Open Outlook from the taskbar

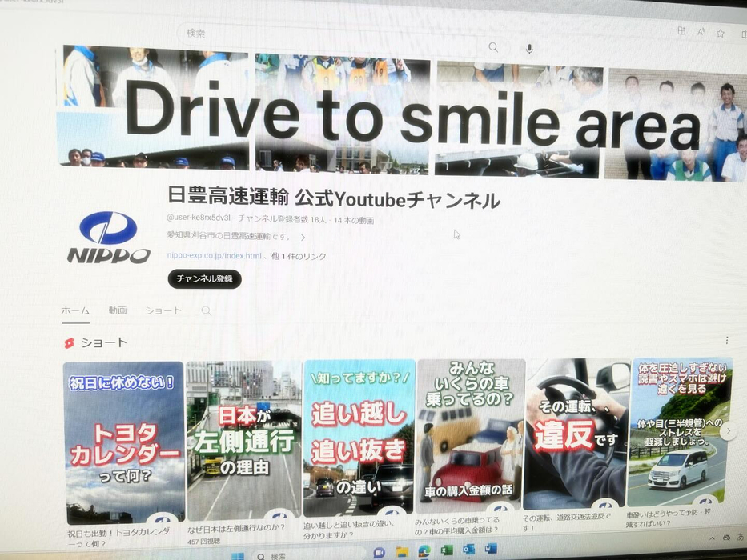tap(468, 550)
